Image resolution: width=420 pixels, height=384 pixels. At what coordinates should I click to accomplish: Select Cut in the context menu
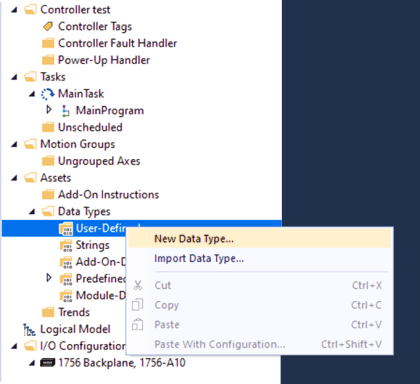click(259, 285)
